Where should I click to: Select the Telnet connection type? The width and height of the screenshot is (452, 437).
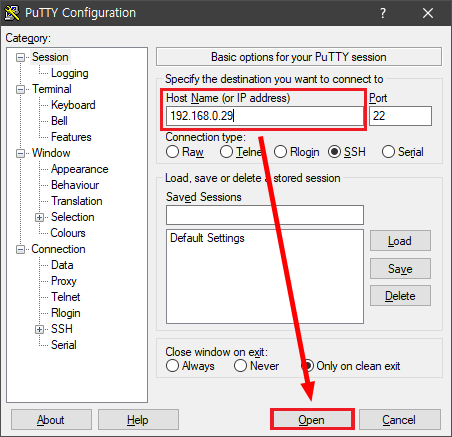point(241,152)
